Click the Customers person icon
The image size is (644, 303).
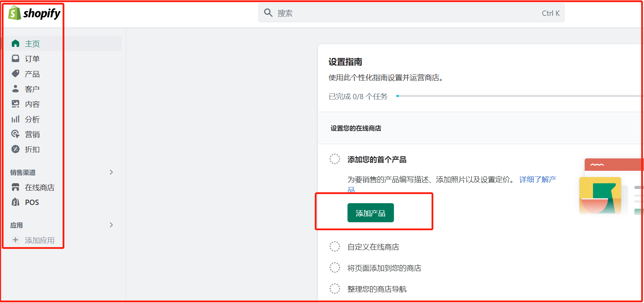point(15,89)
